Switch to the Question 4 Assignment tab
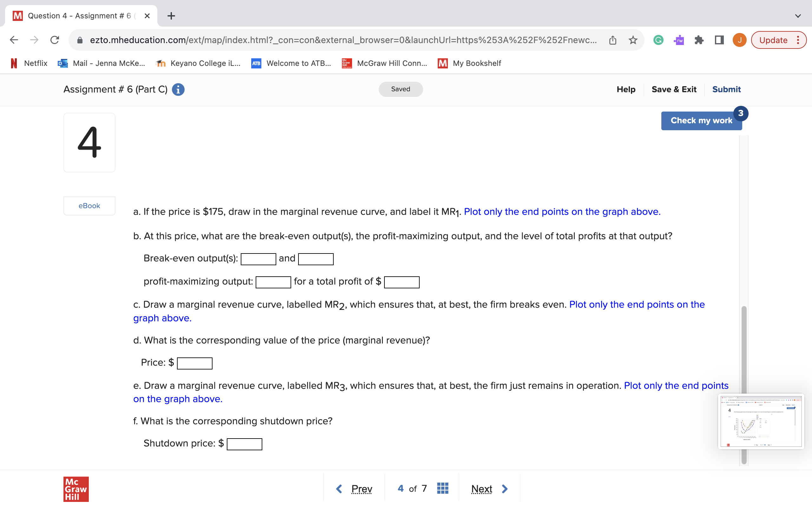This screenshot has width=812, height=507. pyautogui.click(x=74, y=16)
